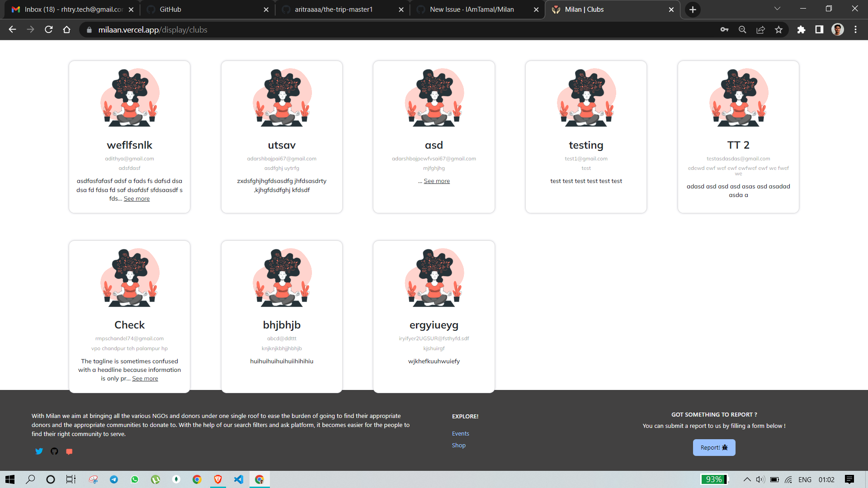Open the GitHub icon in footer
Viewport: 868px width, 488px height.
point(54,451)
